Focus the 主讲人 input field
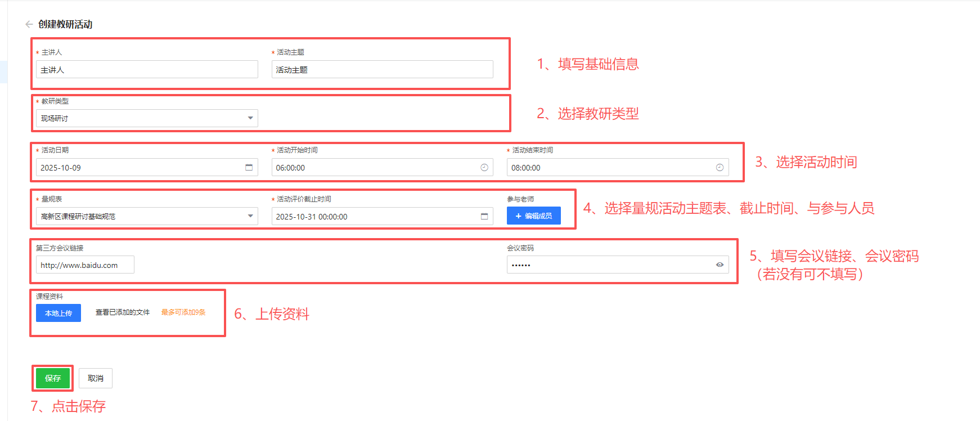The image size is (980, 421). (146, 70)
